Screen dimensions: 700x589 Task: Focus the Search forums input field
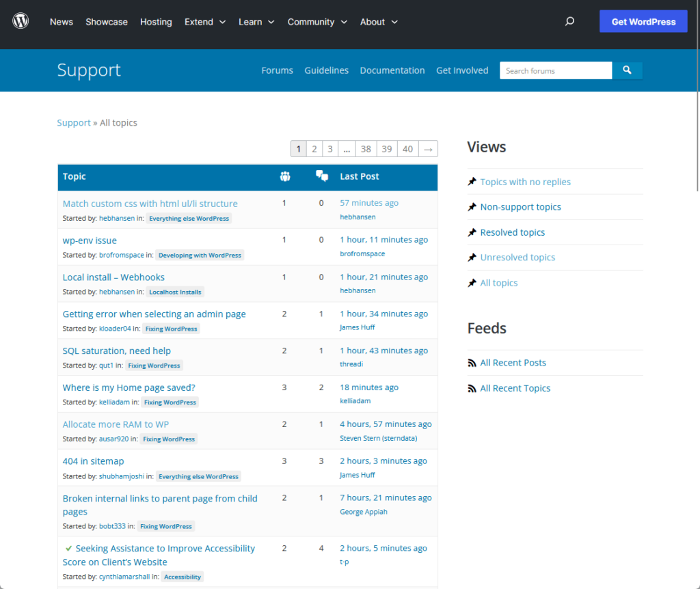[556, 70]
